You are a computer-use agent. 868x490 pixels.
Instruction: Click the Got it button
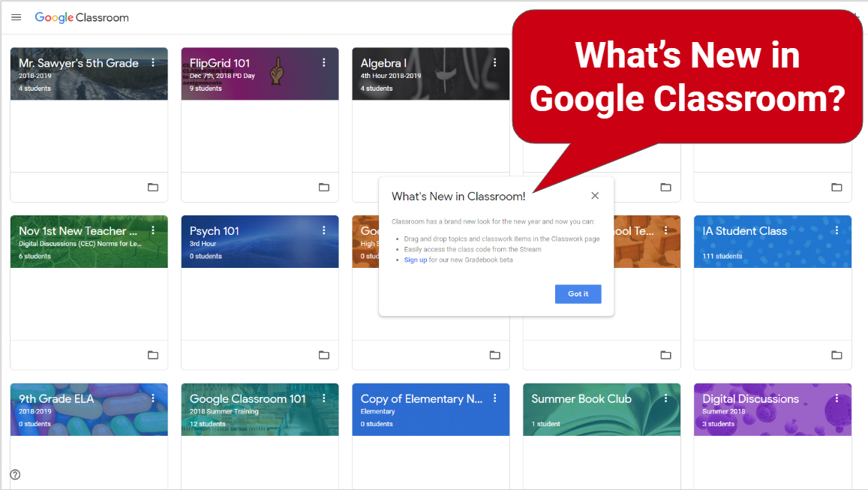click(x=578, y=294)
